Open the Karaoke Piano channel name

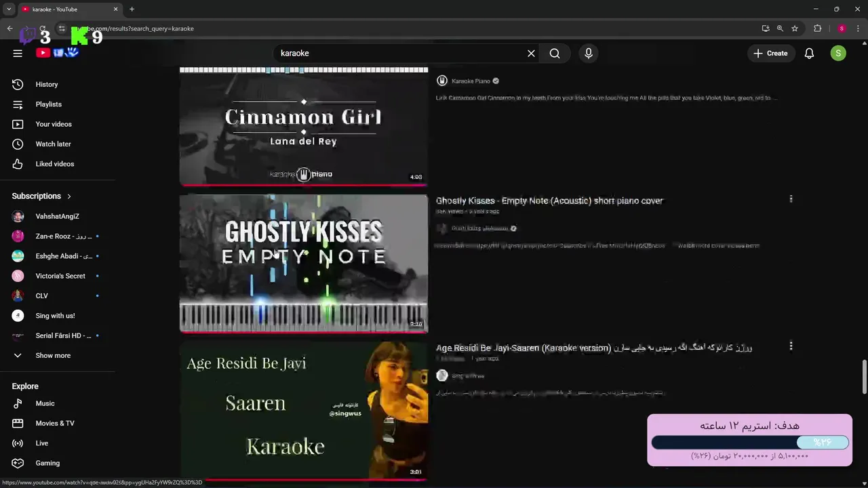pos(471,81)
